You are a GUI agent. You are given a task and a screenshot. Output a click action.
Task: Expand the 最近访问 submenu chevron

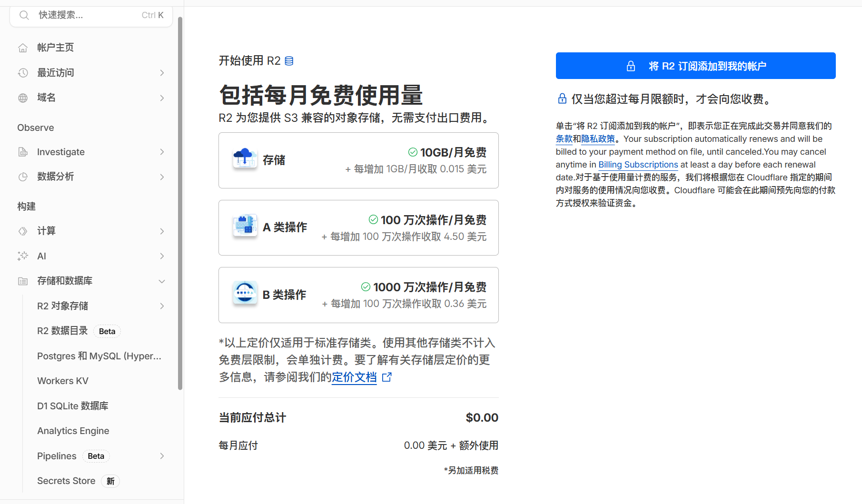click(x=162, y=73)
